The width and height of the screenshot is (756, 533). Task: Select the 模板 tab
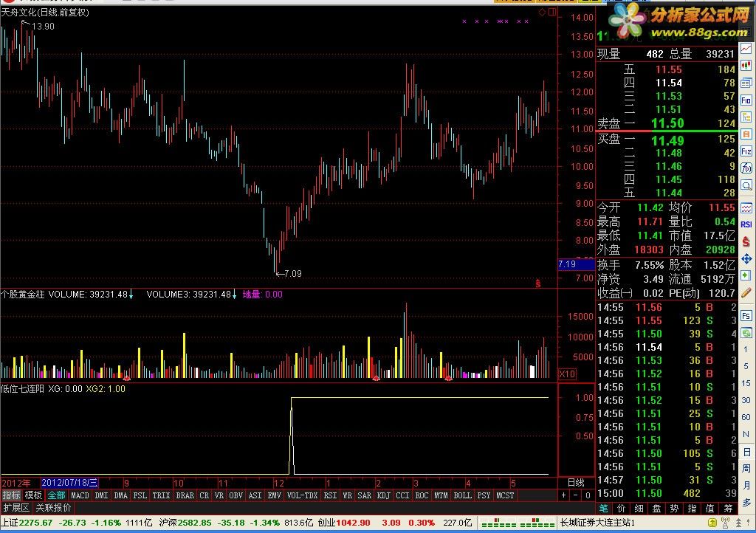33,495
